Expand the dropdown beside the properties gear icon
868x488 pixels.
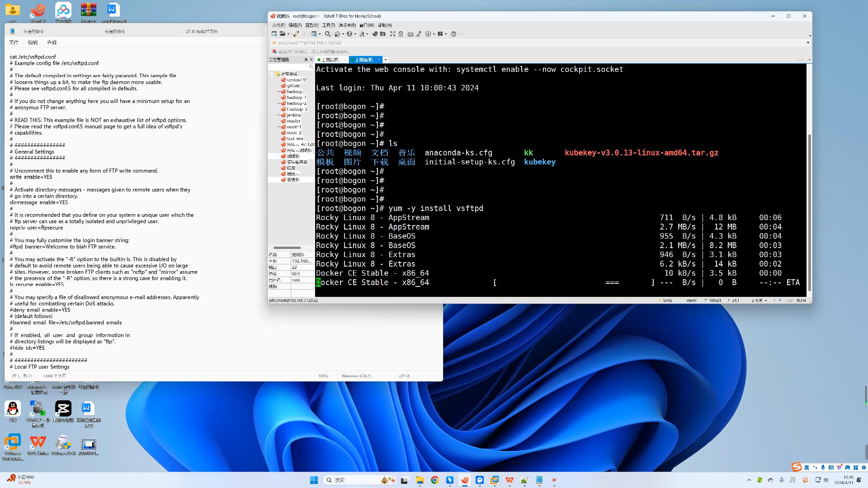tap(320, 34)
